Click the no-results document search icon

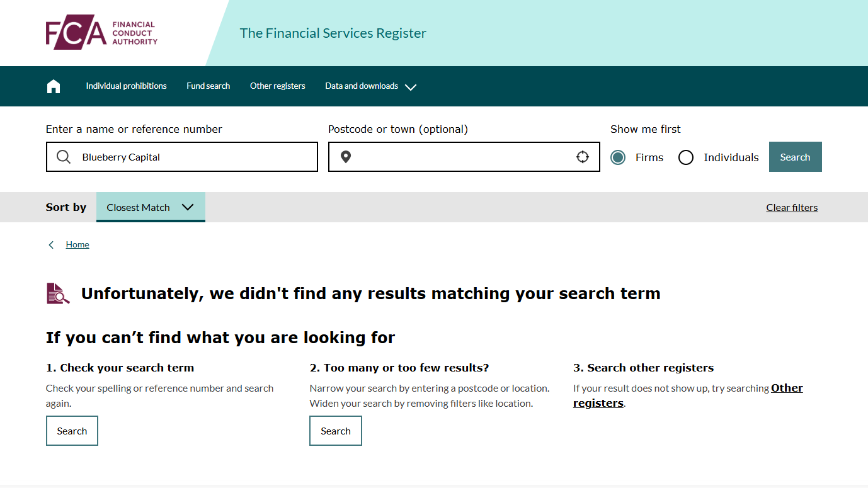58,293
